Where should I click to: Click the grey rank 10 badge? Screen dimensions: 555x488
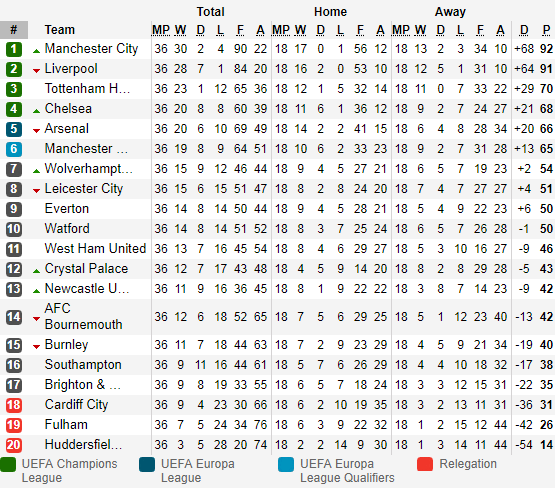14,229
